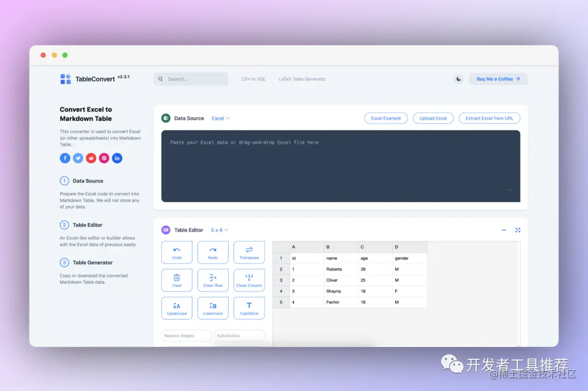The width and height of the screenshot is (588, 391).
Task: Select row 5 header
Action: [x=281, y=302]
